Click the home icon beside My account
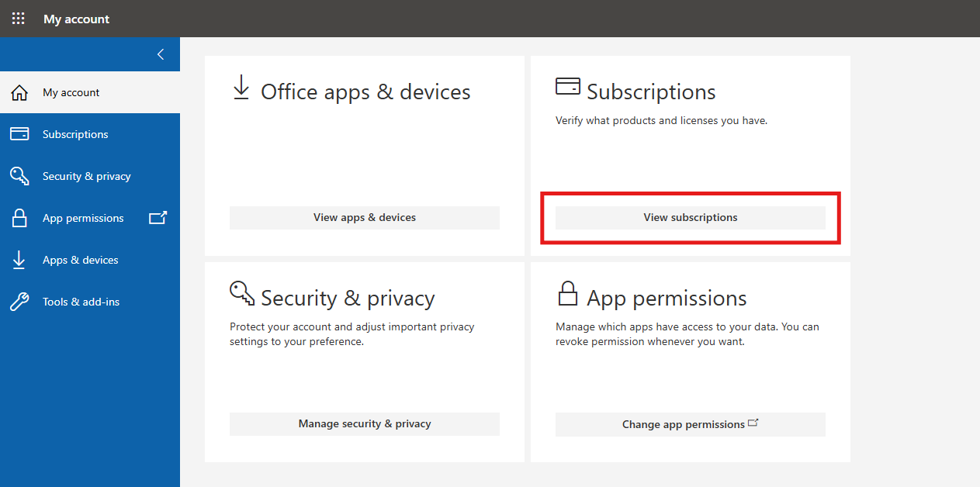 click(x=19, y=93)
